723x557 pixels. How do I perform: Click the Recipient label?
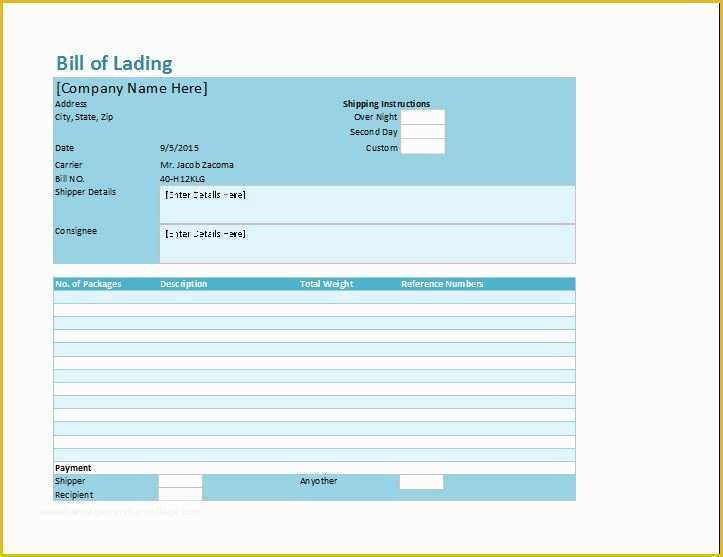coord(74,495)
